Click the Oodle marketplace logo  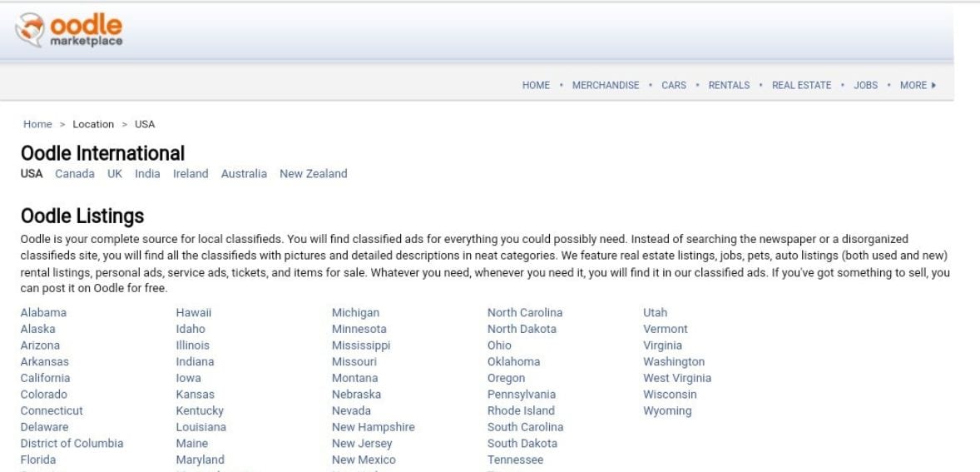pyautogui.click(x=69, y=30)
